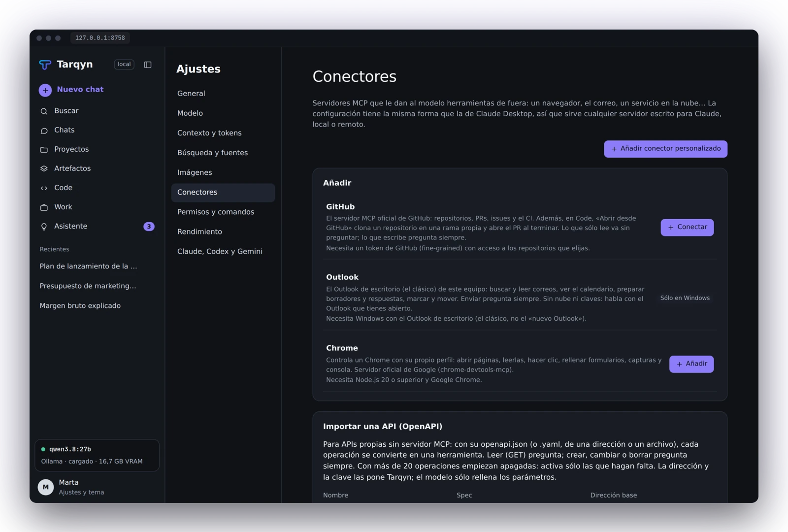Click the Code brackets icon

tap(44, 188)
